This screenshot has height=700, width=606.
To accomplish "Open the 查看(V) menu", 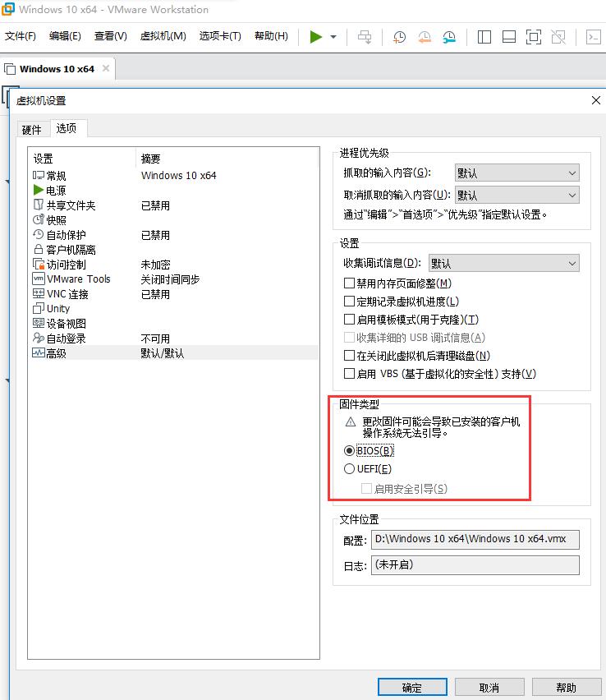I will pyautogui.click(x=110, y=36).
